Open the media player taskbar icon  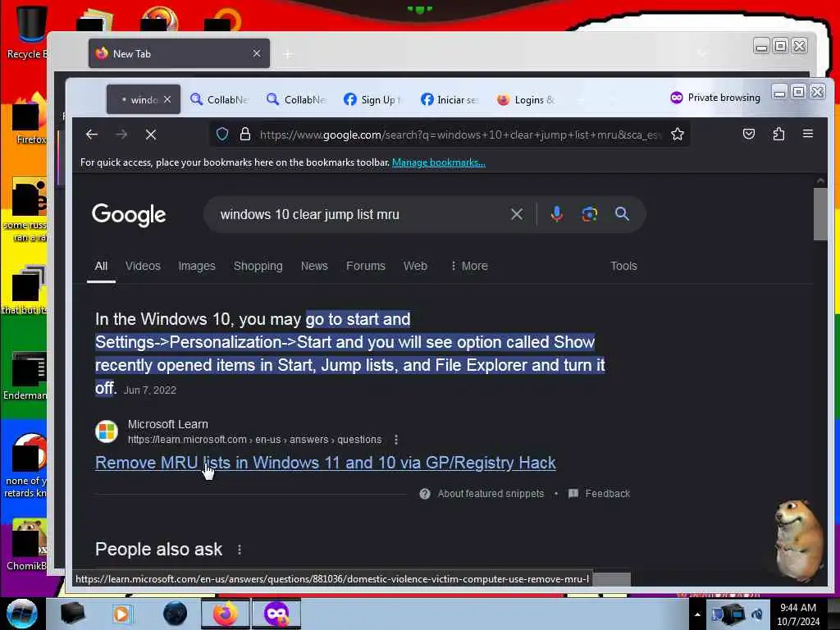[121, 614]
